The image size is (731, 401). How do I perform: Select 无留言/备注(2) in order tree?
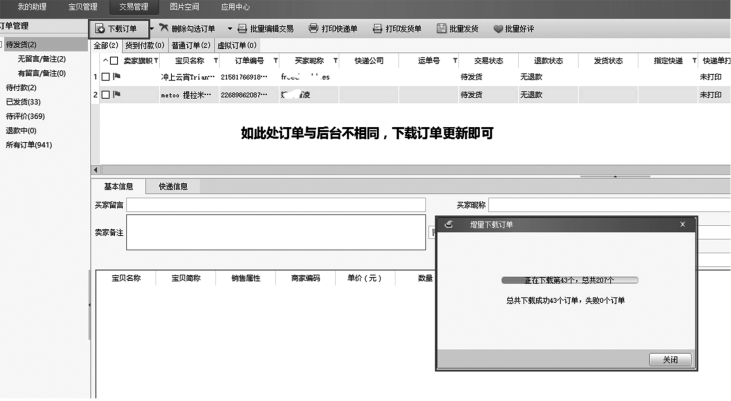click(x=41, y=59)
